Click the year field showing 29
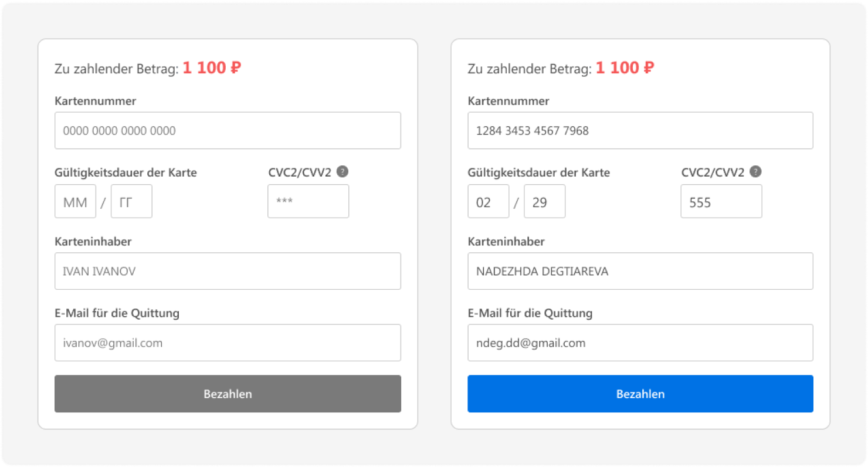 [544, 202]
